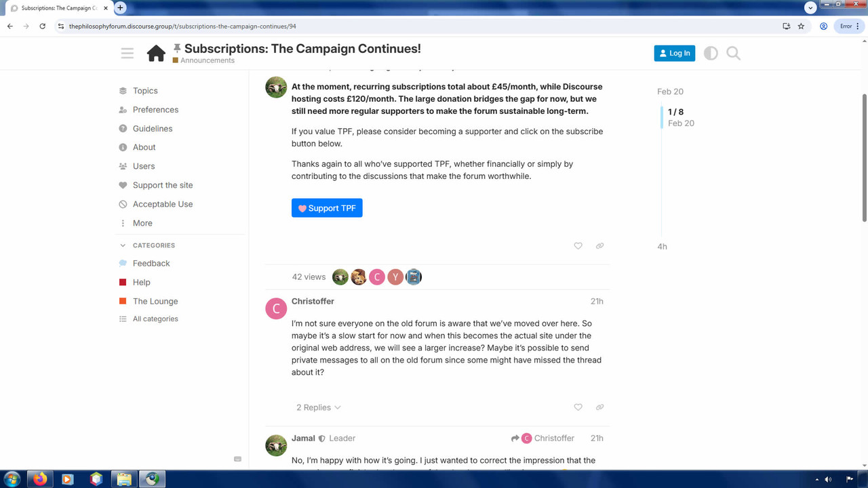Like Christoffer's post with the heart icon
Viewport: 868px width, 488px height.
pos(578,407)
